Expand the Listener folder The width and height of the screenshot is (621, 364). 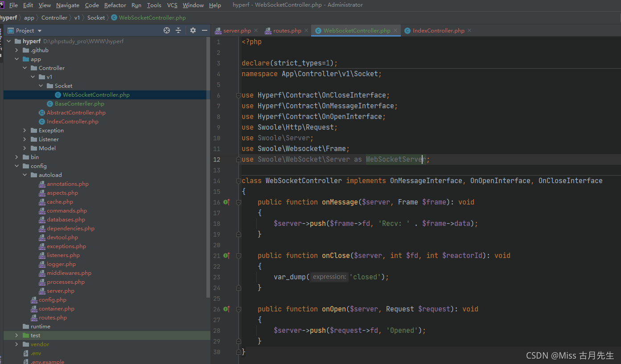click(25, 139)
